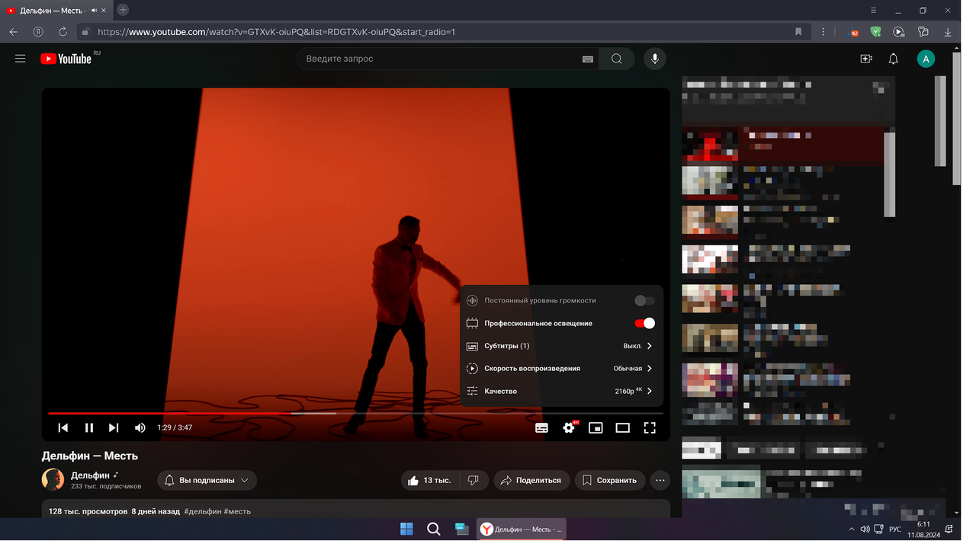Open miniplayer mode
Screen dimensions: 976x560
tap(596, 428)
